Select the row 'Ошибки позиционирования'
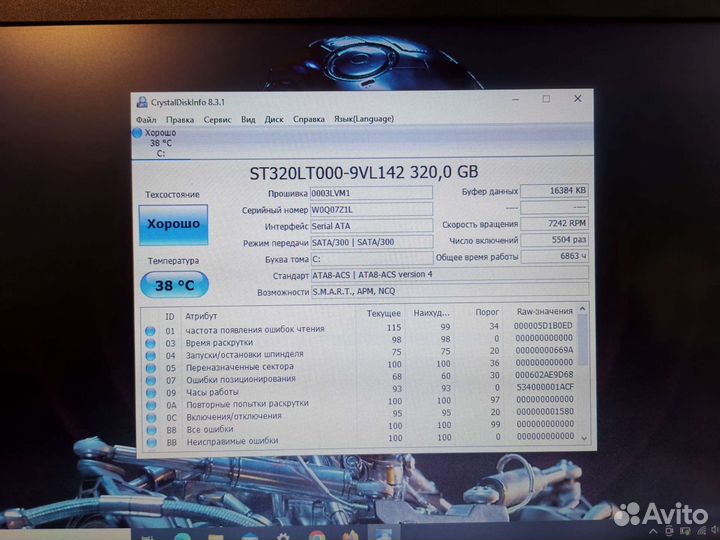The width and height of the screenshot is (720, 540). tap(360, 378)
